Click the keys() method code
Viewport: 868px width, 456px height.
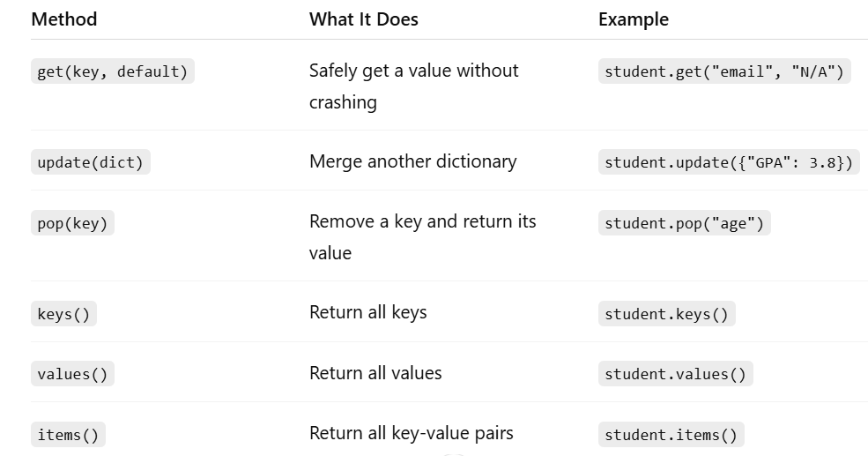click(x=63, y=314)
